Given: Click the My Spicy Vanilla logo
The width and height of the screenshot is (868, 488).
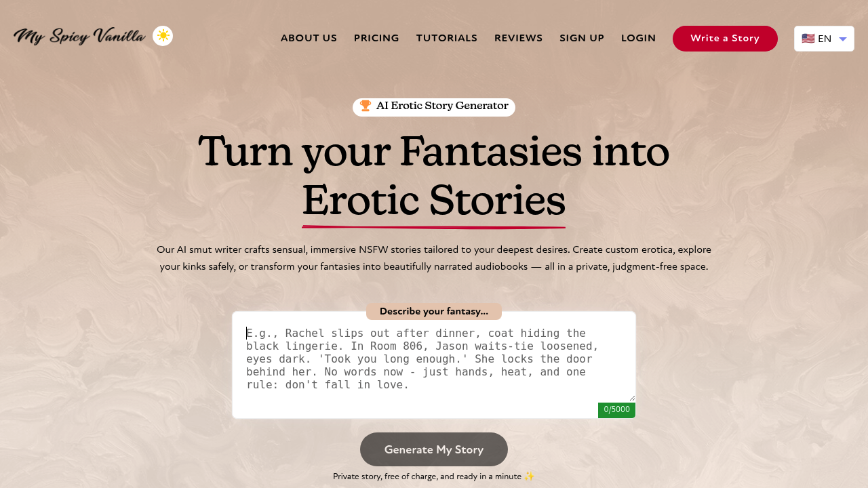Looking at the screenshot, I should coord(79,36).
